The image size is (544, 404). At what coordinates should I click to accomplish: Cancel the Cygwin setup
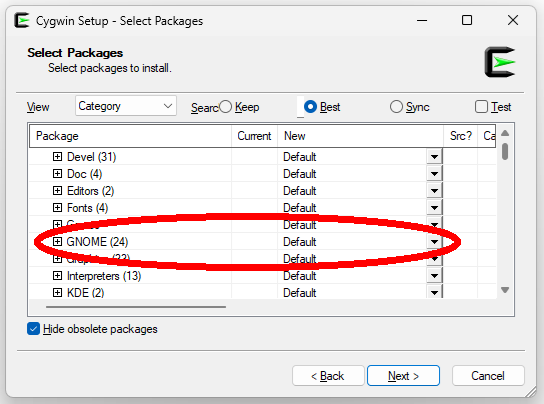coord(488,376)
